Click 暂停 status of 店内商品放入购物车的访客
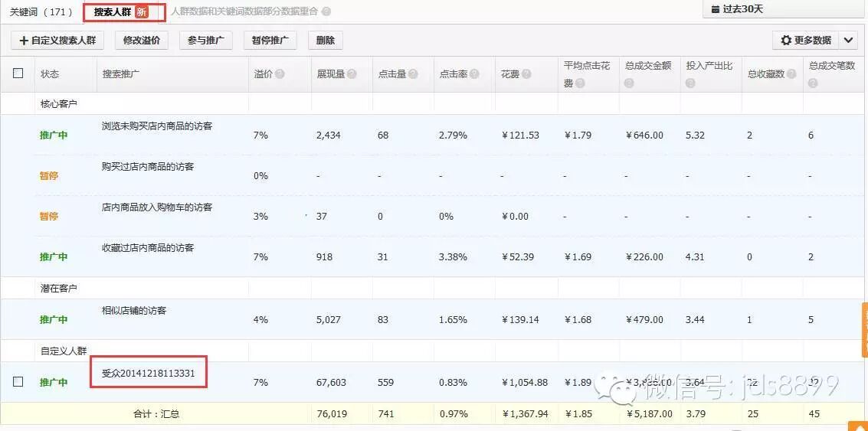 (49, 217)
